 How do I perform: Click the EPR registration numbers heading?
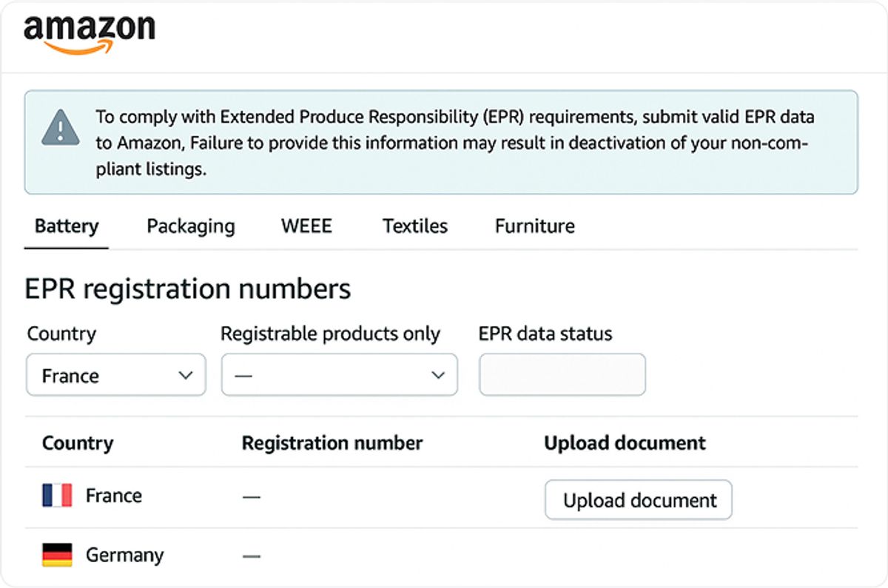(188, 288)
